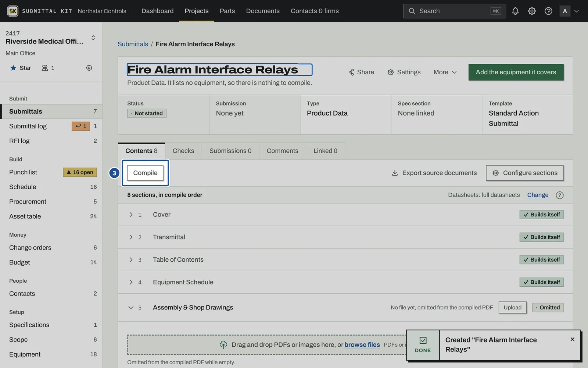
Task: Export source documents
Action: point(434,173)
